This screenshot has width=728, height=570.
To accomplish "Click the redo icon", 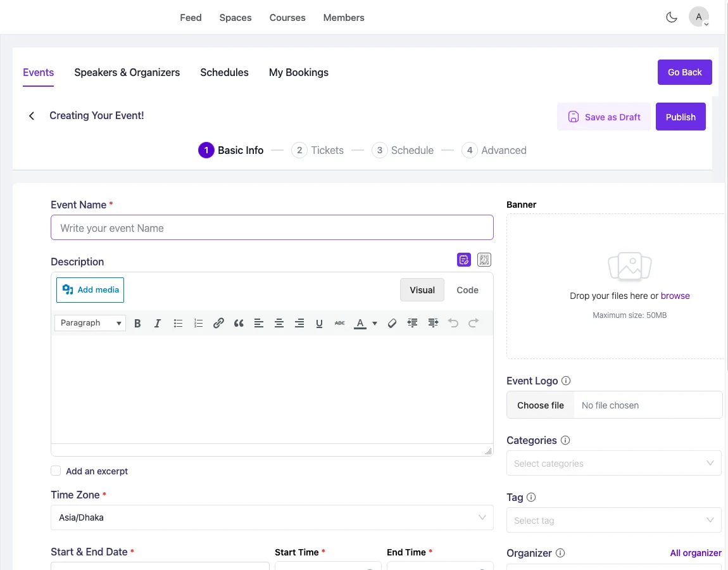I will coord(473,324).
